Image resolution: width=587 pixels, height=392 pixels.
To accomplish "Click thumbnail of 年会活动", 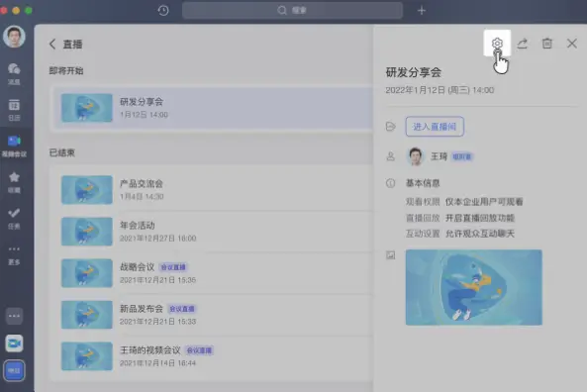I will 87,232.
